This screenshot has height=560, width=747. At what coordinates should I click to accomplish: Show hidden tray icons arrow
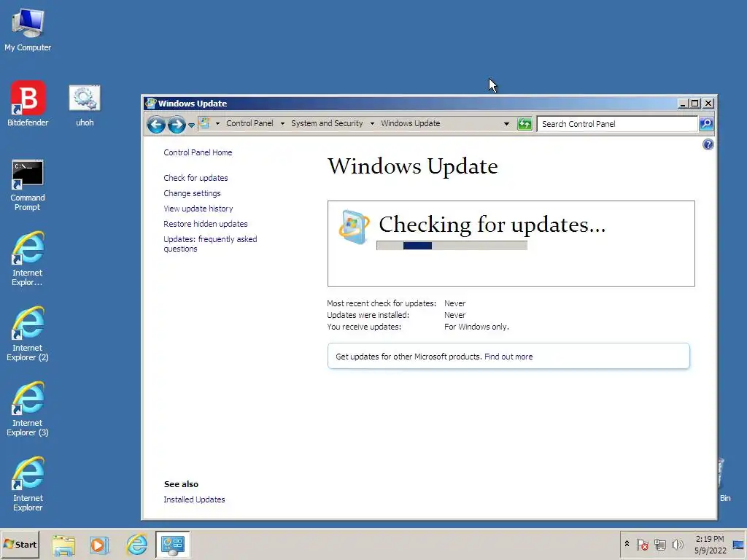click(627, 544)
